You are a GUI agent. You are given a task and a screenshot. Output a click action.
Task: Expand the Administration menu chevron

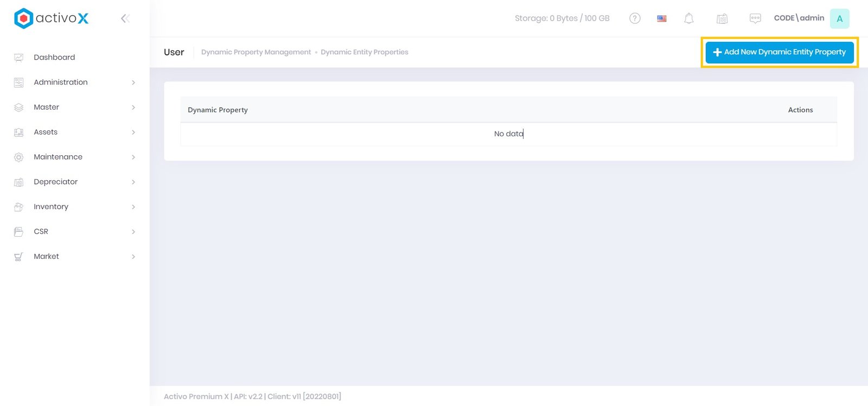[x=133, y=83]
